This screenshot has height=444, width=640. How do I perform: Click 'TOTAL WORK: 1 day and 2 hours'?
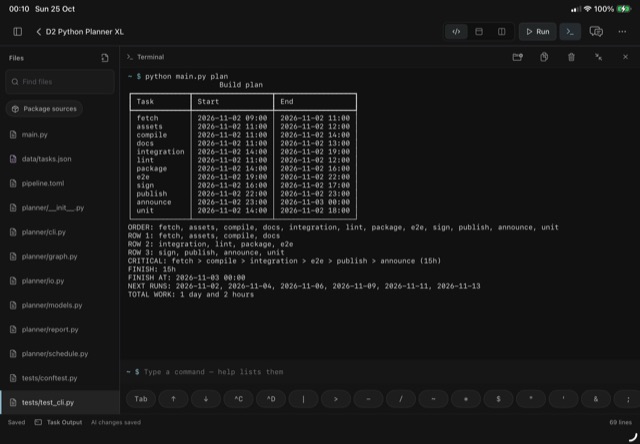tap(191, 295)
